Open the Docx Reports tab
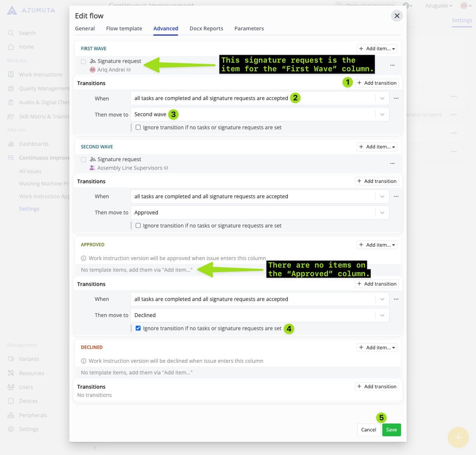Image resolution: width=476 pixels, height=455 pixels. pyautogui.click(x=206, y=28)
